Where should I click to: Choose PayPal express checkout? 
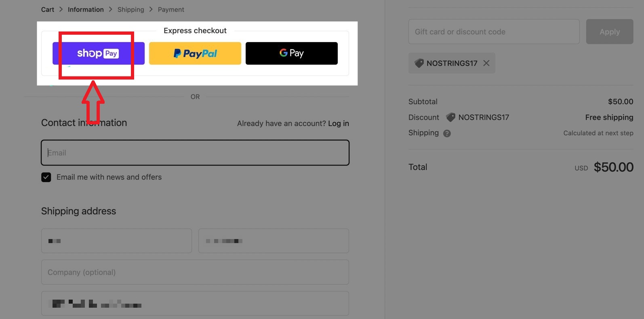[195, 53]
